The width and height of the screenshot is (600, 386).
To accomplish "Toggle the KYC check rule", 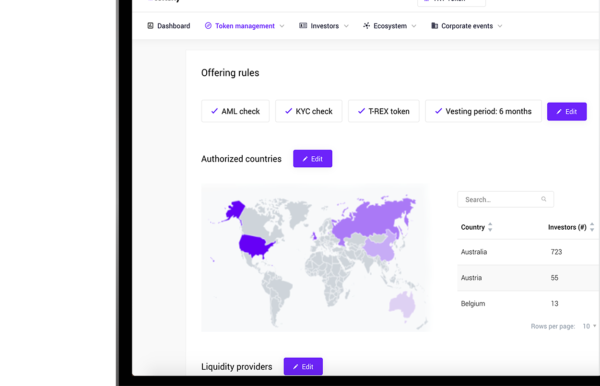I will coord(309,111).
